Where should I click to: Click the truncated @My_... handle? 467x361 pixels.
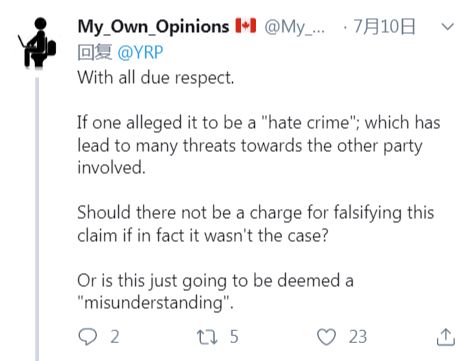tap(294, 27)
